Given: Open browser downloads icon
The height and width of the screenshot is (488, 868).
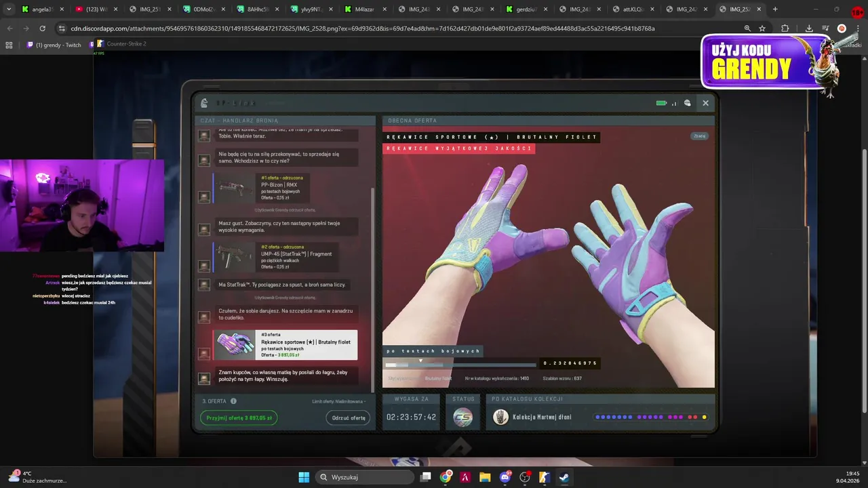Looking at the screenshot, I should [809, 28].
